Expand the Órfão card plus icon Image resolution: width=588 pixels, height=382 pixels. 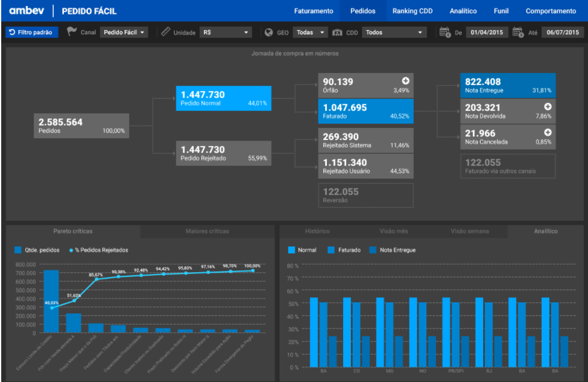pyautogui.click(x=405, y=81)
